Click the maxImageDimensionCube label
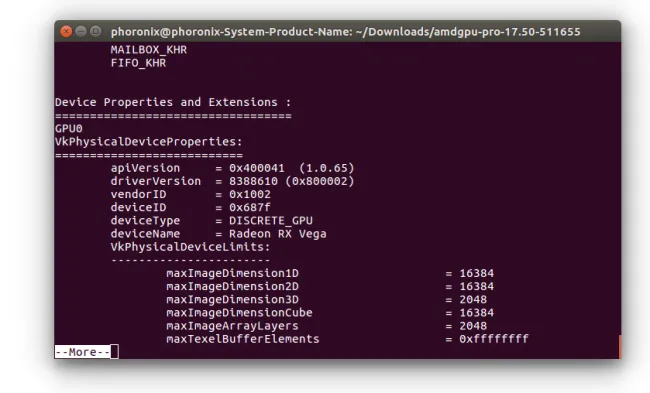 pos(239,313)
